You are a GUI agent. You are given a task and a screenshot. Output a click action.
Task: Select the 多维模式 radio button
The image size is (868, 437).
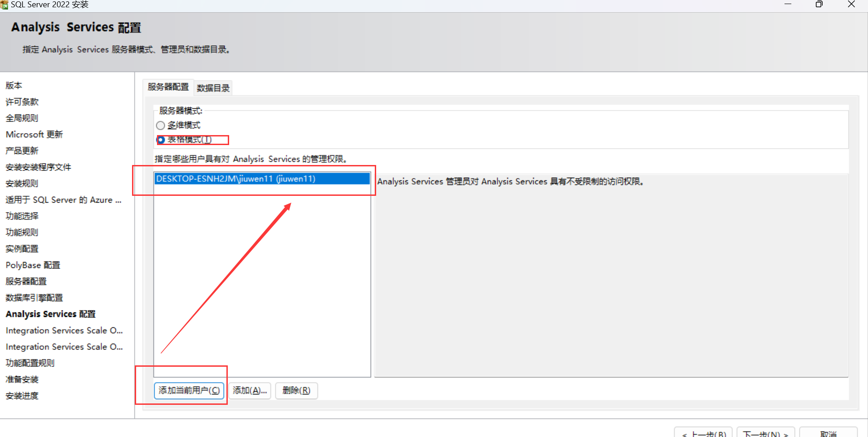coord(160,126)
